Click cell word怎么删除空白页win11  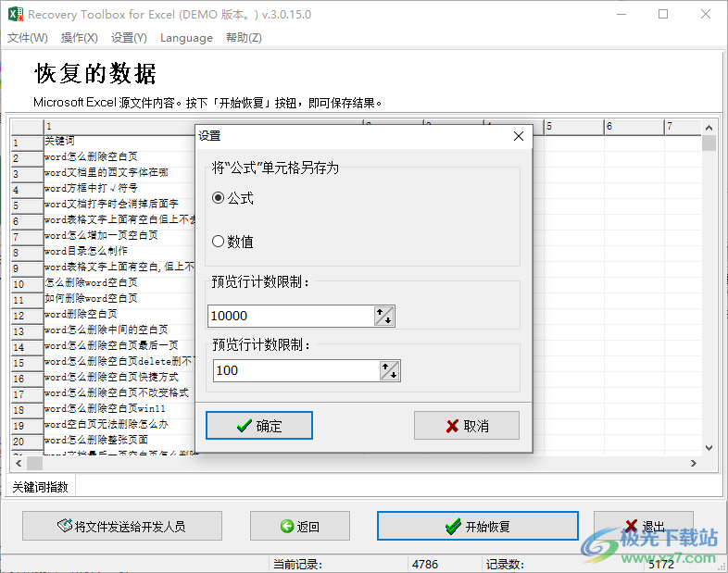105,409
